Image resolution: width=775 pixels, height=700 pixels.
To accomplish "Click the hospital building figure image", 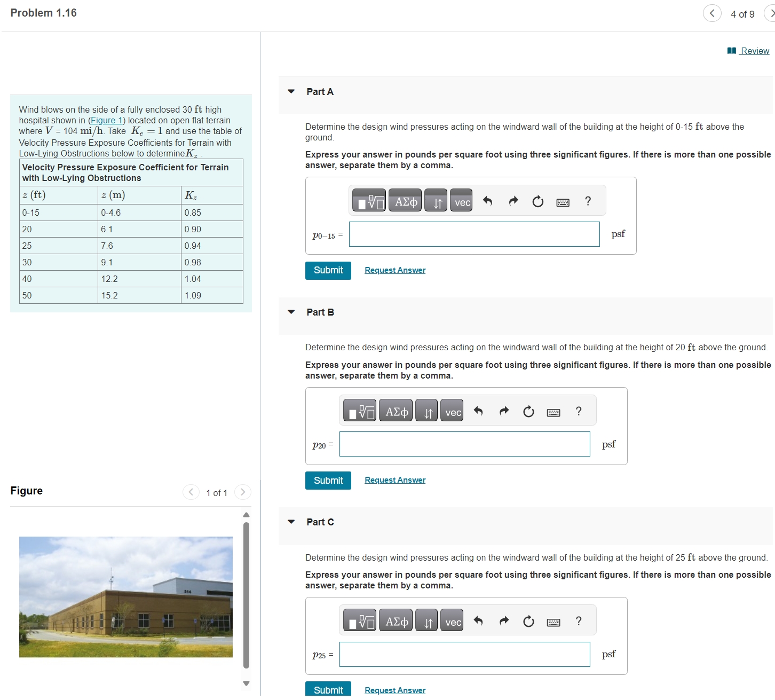I will [126, 597].
